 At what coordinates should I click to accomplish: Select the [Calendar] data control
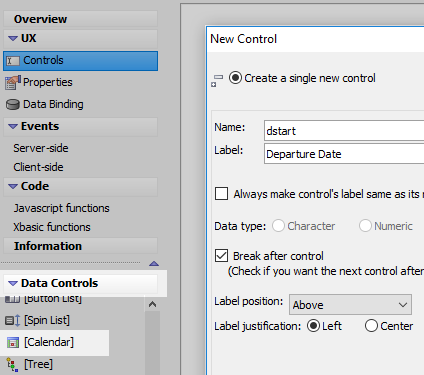[49, 342]
